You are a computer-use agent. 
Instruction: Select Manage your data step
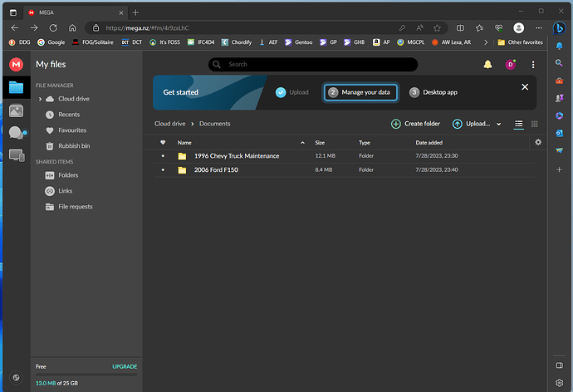pos(360,92)
